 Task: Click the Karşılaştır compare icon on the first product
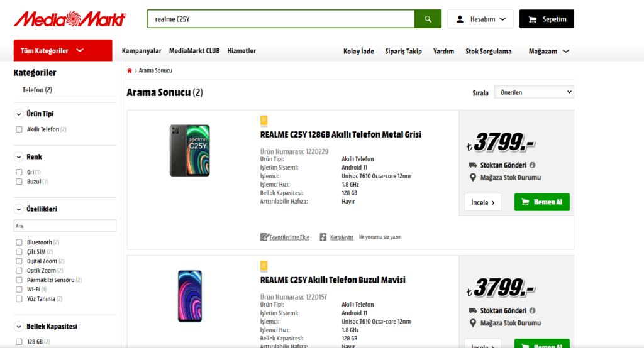pos(323,237)
